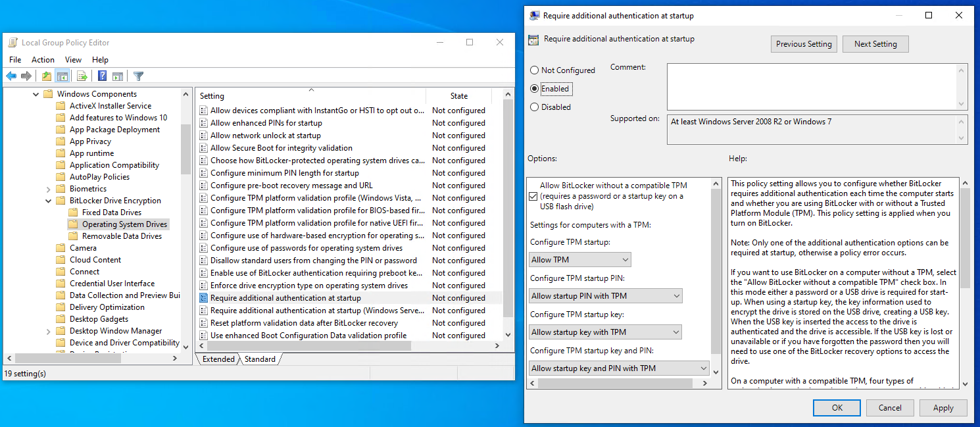Switch to the Extended tab

218,359
